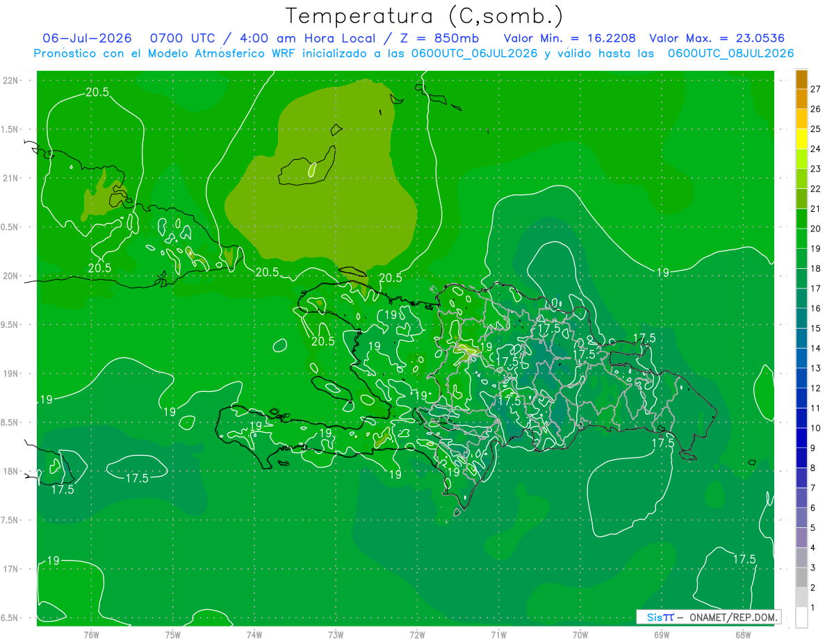Click legend value '27'
Image resolution: width=834 pixels, height=644 pixels.
[x=816, y=89]
